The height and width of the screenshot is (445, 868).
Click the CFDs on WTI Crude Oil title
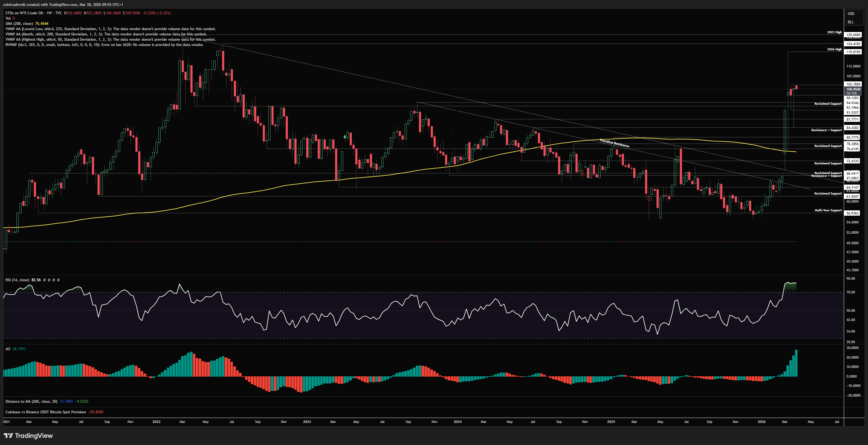[24, 13]
